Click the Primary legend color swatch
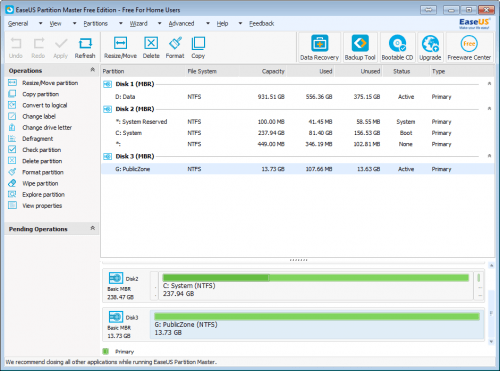 [x=106, y=351]
